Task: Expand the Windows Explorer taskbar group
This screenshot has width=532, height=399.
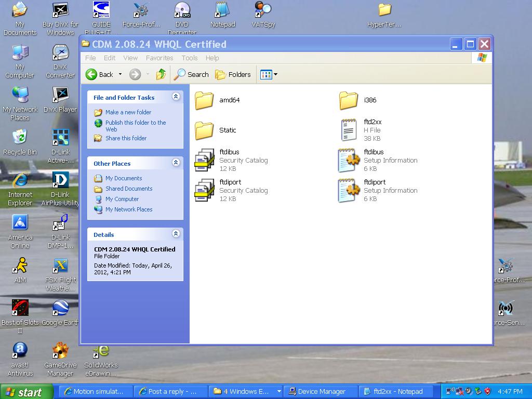Action: (279, 392)
